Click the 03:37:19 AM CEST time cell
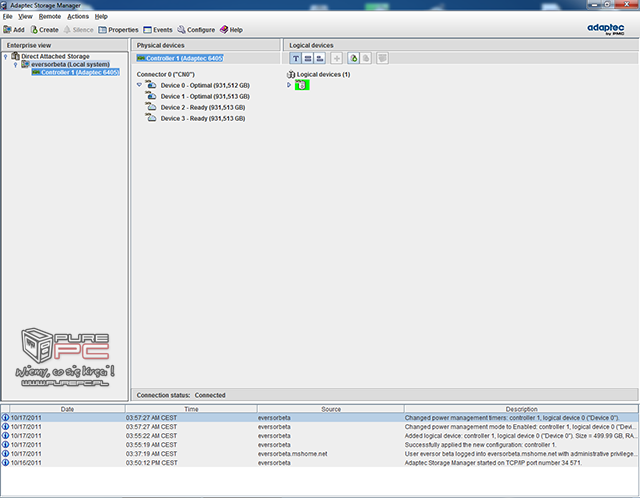The height and width of the screenshot is (498, 640). 151,454
